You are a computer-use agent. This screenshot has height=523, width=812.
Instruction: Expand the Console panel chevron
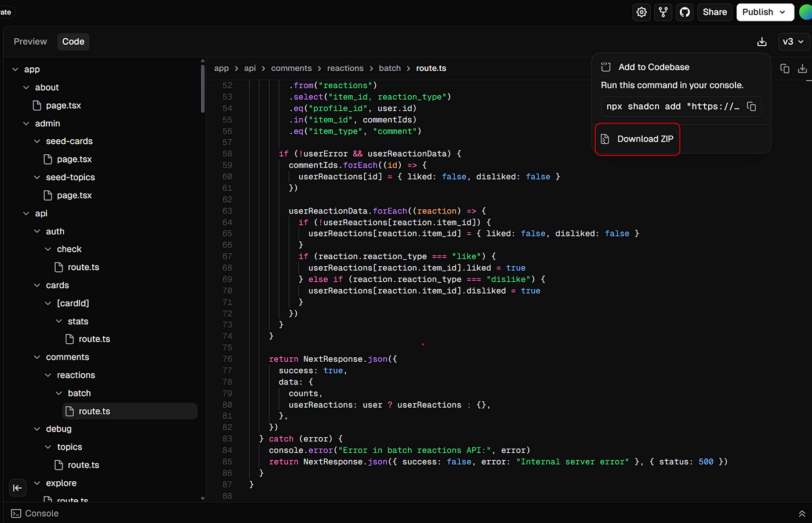tap(802, 514)
